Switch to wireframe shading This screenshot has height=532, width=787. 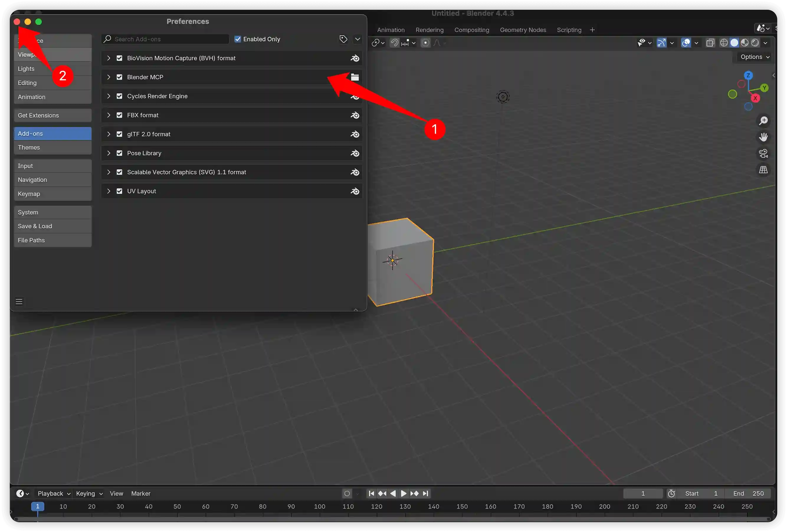[724, 43]
